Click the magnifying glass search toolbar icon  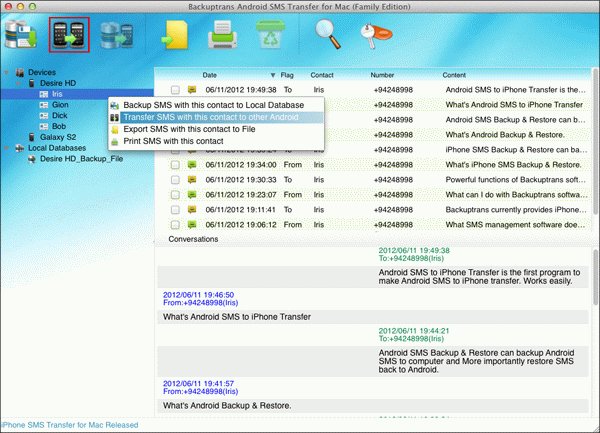(x=328, y=34)
